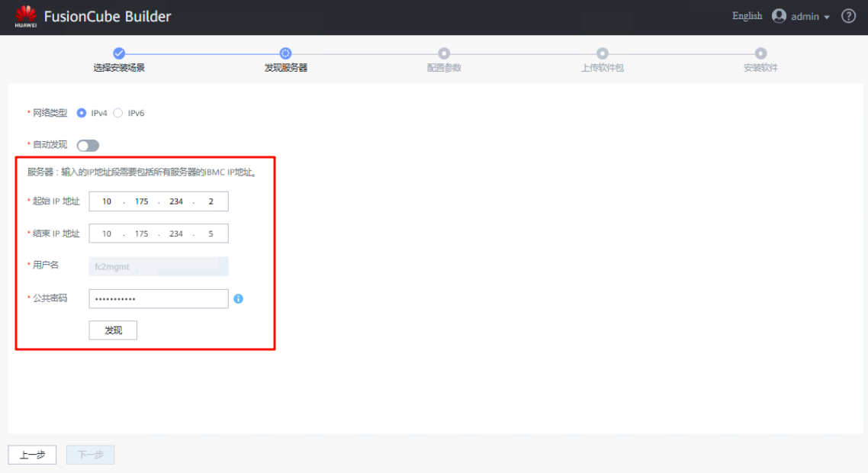Click last octet of 起始 IP 地址
Viewport: 868px width, 473px height.
click(211, 201)
